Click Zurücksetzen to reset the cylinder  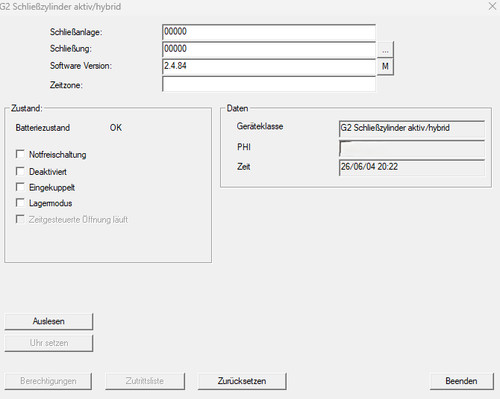tap(242, 381)
